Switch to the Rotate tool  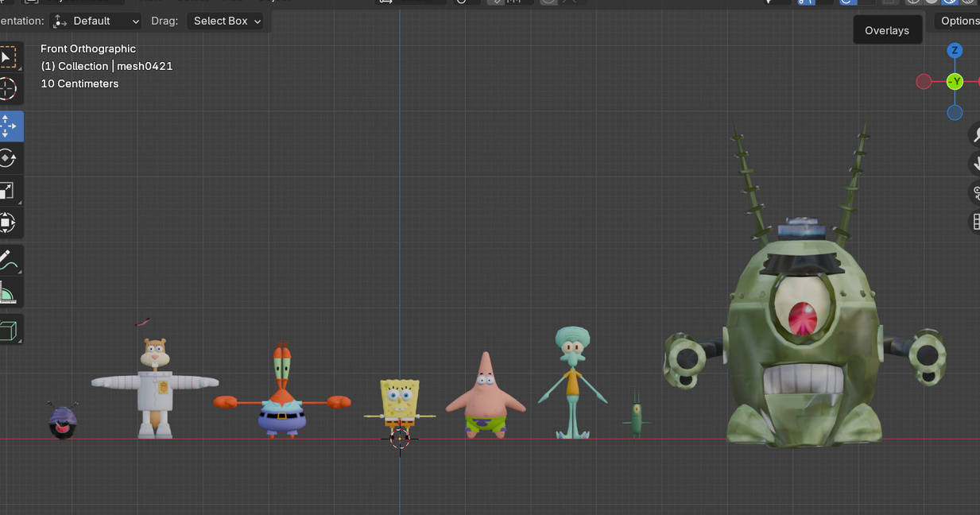7,158
